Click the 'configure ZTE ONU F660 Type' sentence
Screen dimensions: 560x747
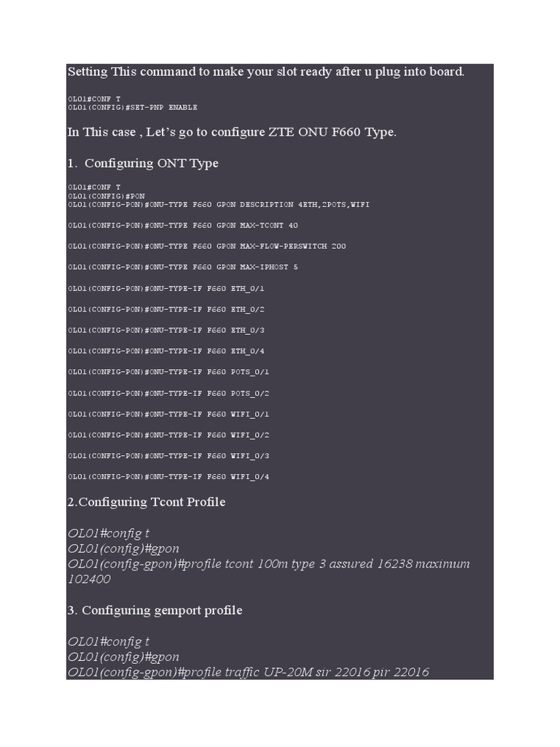tap(232, 132)
